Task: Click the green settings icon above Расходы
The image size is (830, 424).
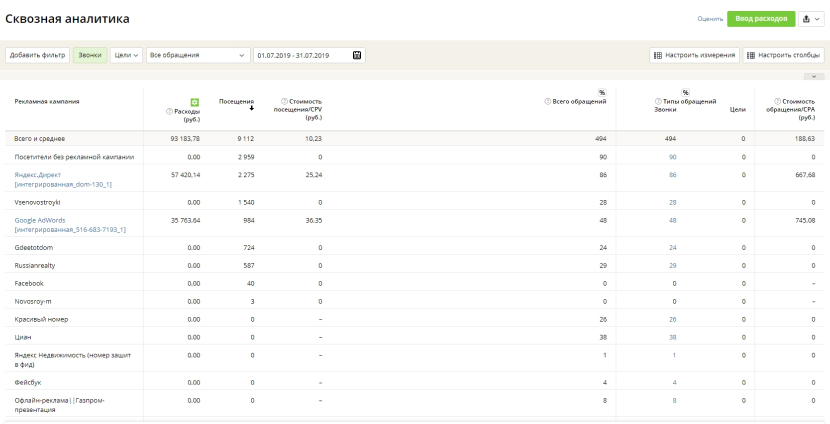Action: point(195,102)
